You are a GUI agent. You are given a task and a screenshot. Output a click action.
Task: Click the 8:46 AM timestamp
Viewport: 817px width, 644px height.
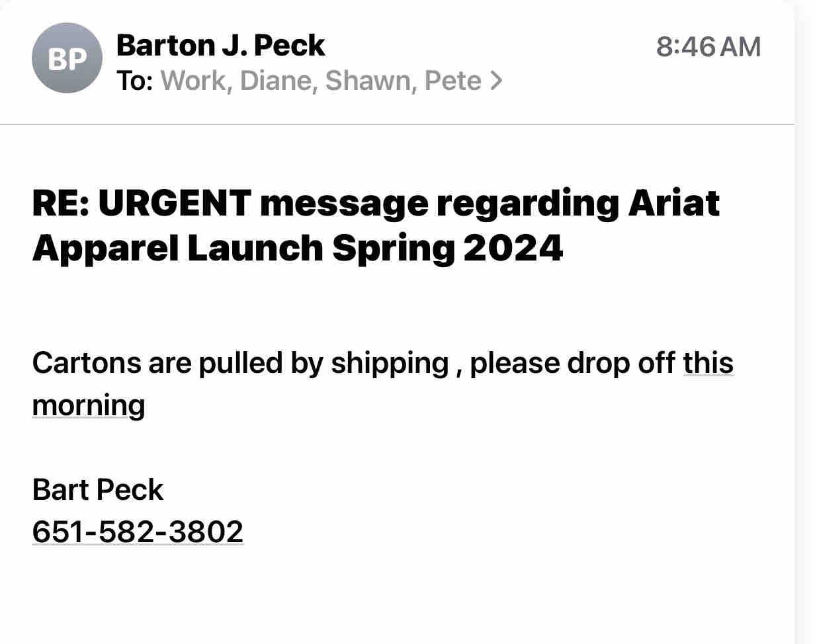point(708,47)
